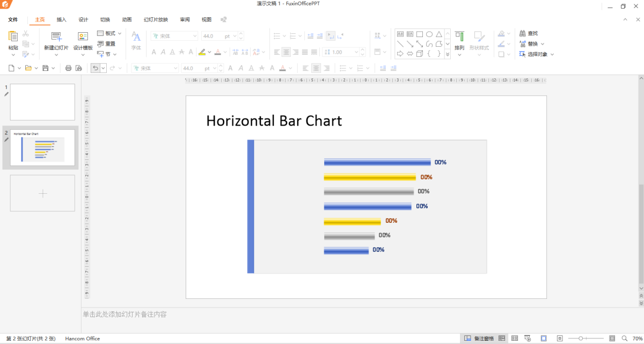Switch to normal view icon in status bar

click(502, 338)
